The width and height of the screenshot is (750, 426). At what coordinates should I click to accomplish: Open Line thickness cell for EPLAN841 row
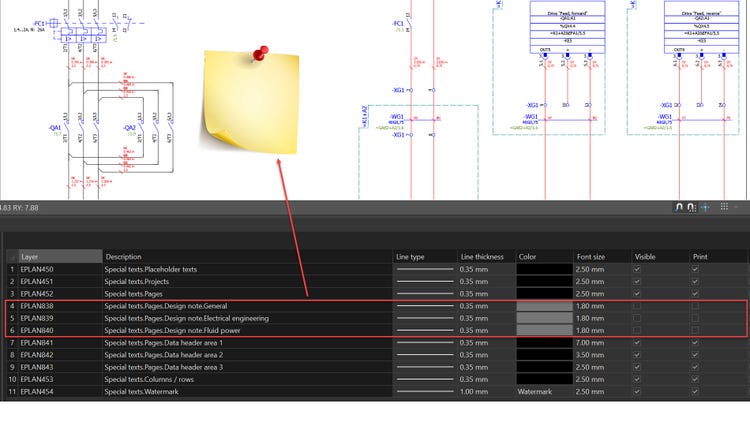pos(485,343)
